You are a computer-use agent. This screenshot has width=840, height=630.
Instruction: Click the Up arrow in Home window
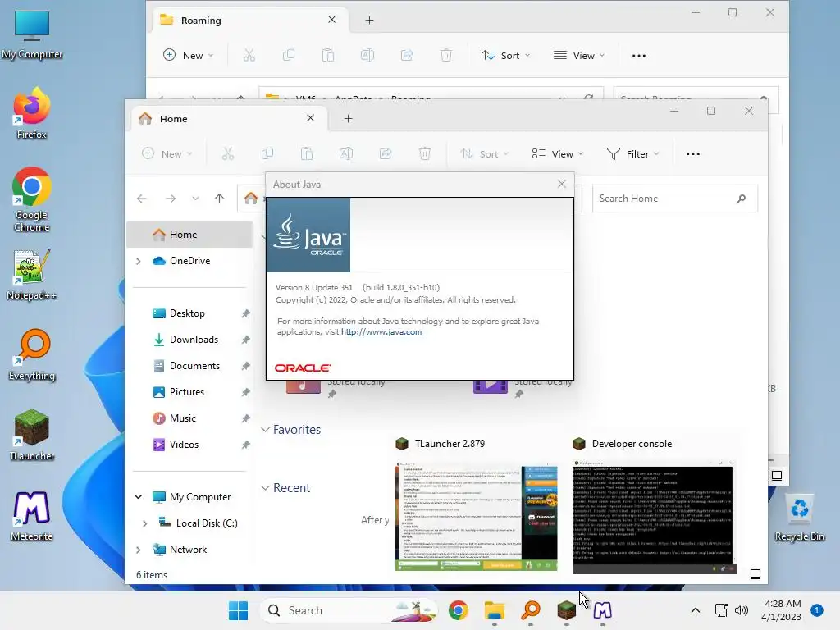point(219,199)
